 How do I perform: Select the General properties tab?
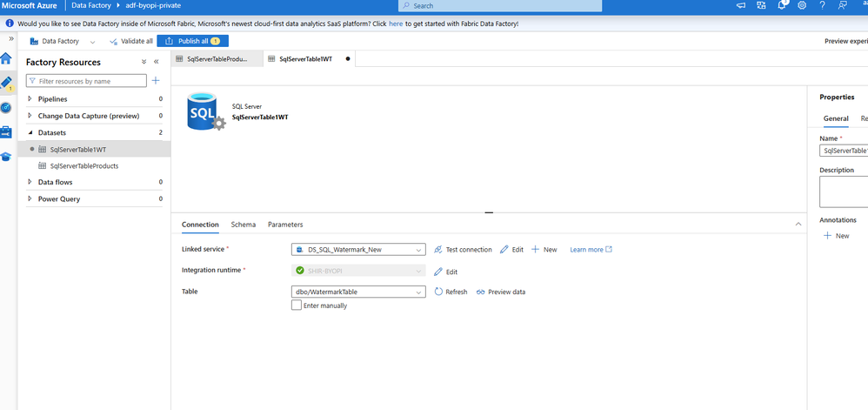click(836, 118)
